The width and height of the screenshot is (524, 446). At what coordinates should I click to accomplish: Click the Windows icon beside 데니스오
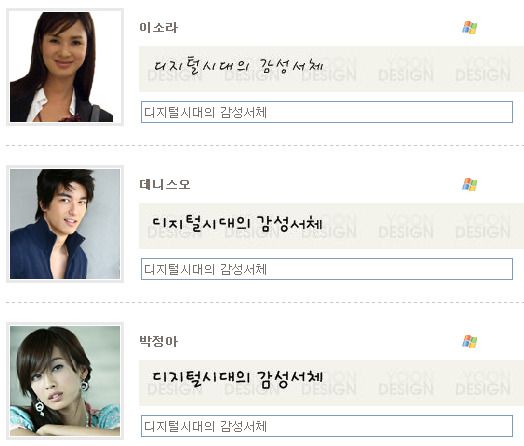(470, 184)
